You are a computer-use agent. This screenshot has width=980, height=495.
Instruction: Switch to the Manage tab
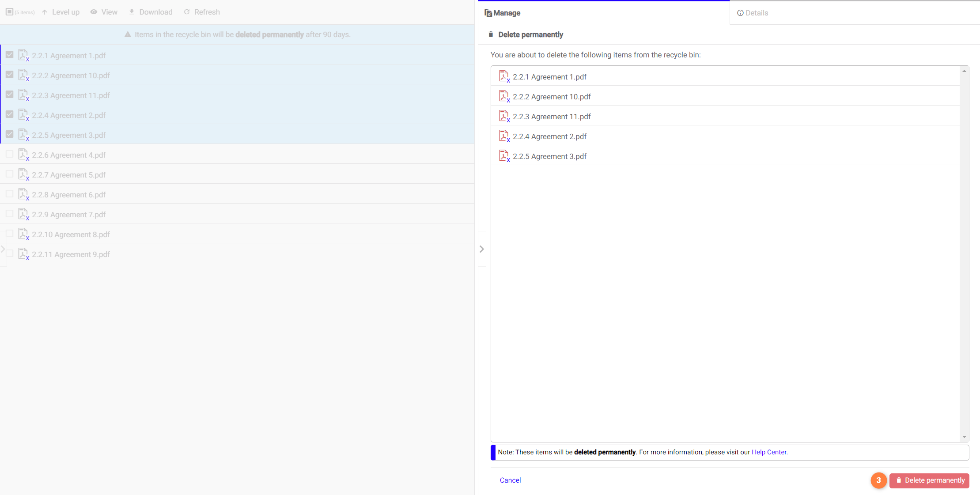click(x=506, y=13)
